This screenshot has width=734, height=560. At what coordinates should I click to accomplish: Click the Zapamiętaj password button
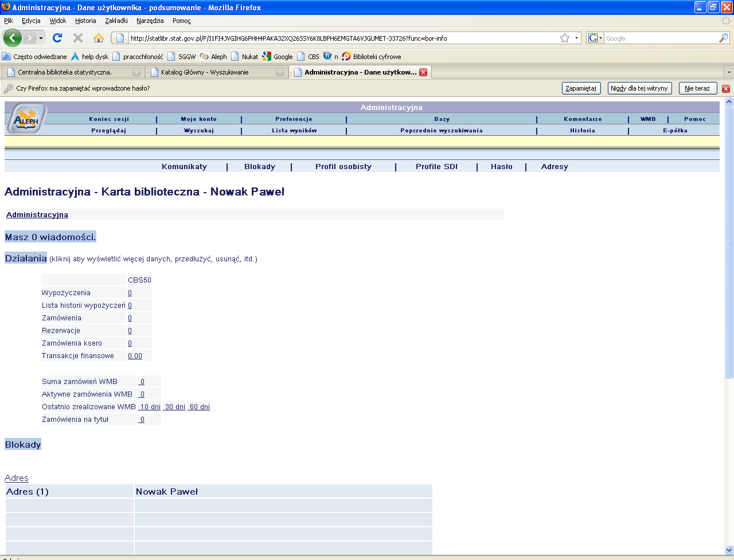tap(581, 88)
